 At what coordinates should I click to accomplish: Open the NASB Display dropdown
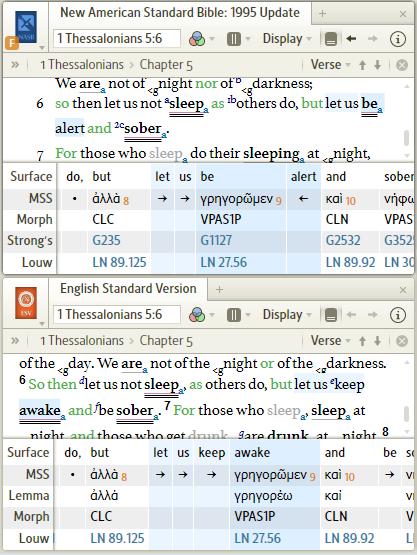pos(287,39)
